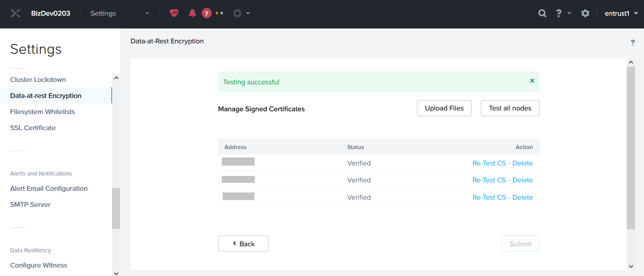The width and height of the screenshot is (644, 276).
Task: Open alerts bell icon
Action: tap(192, 13)
